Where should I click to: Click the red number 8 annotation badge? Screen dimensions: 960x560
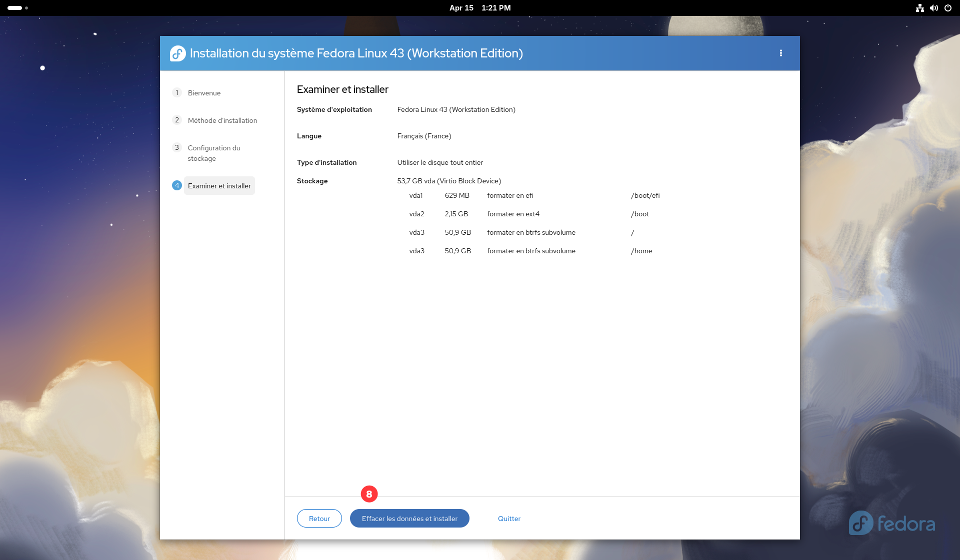(369, 494)
